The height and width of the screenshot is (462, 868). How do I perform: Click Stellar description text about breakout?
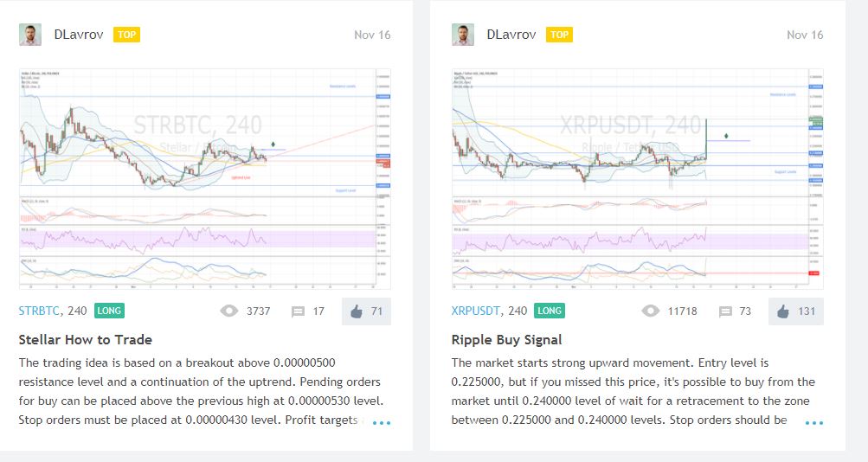pyautogui.click(x=202, y=391)
